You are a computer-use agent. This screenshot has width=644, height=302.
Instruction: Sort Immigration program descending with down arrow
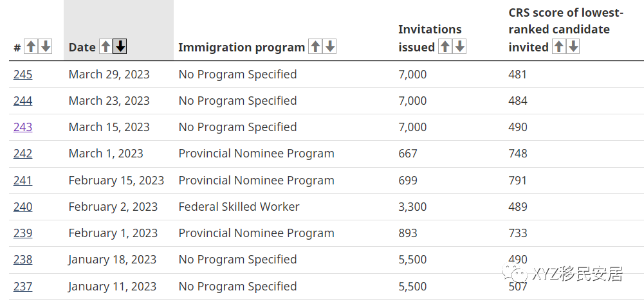tap(329, 47)
